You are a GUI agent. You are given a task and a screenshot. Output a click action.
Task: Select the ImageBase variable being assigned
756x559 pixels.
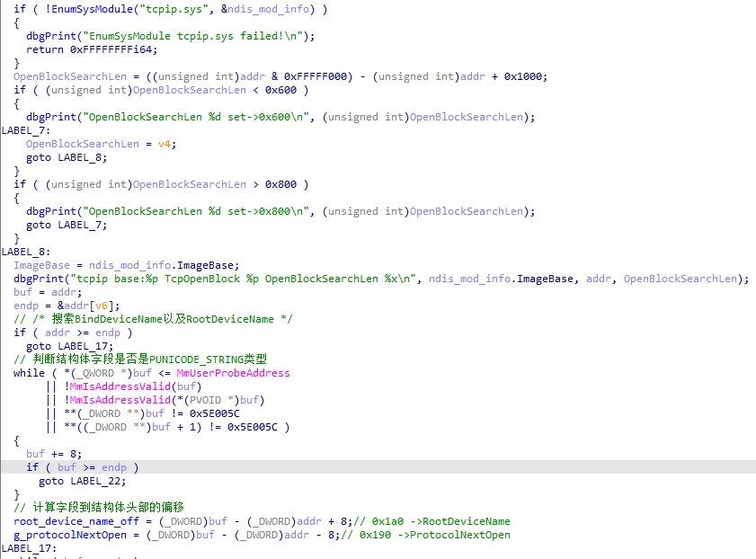coord(41,265)
